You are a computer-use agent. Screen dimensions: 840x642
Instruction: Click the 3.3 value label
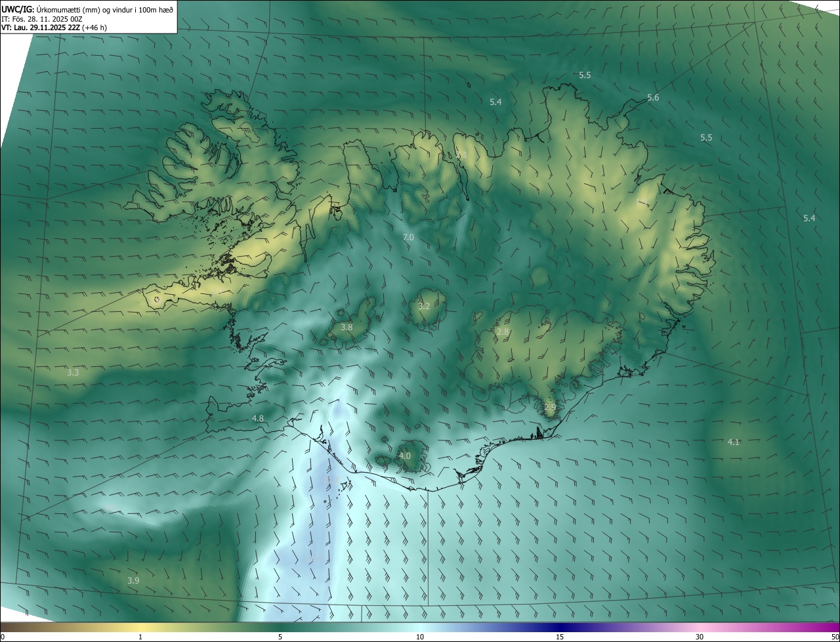pos(73,372)
